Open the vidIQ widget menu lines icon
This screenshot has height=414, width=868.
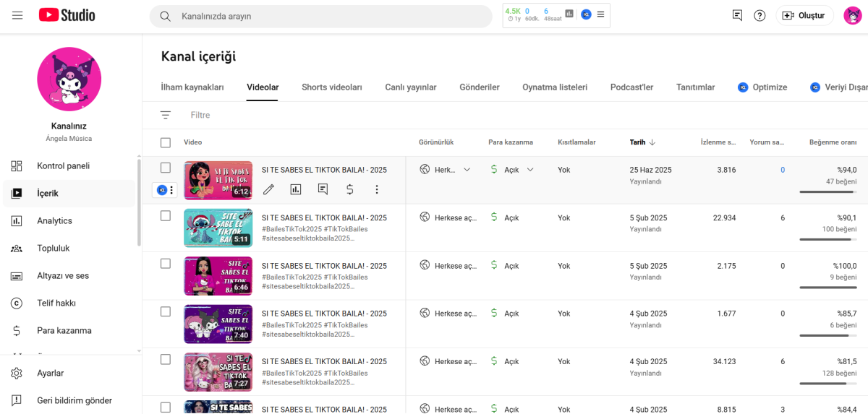pos(601,14)
